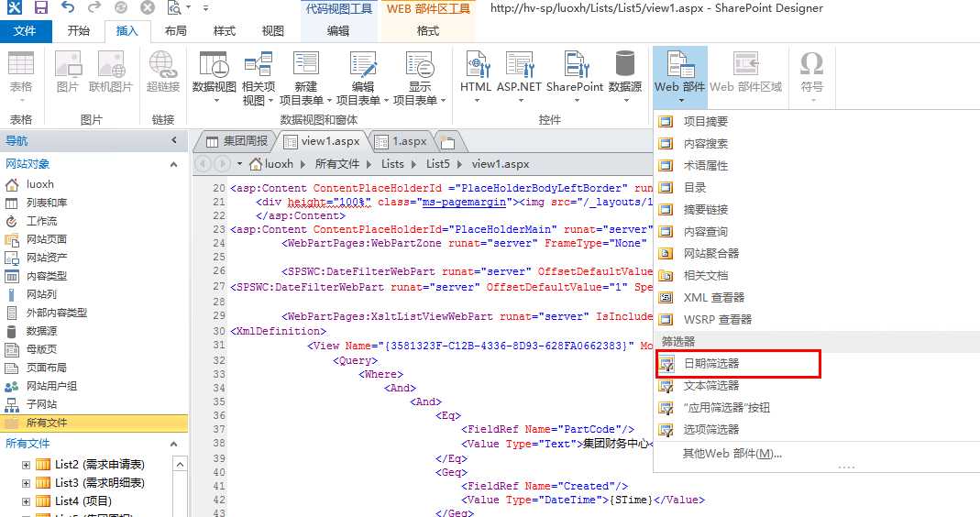Click the Stop icon in quick access toolbar
The height and width of the screenshot is (517, 980).
click(x=148, y=8)
